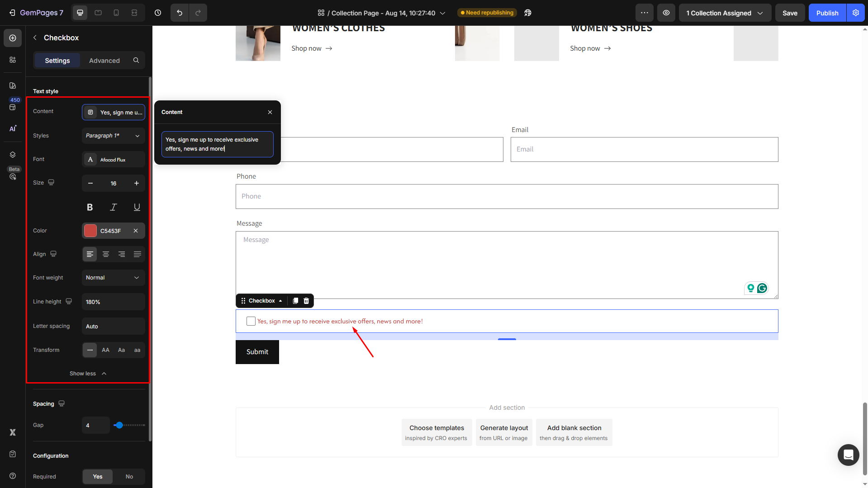Delete the Checkbox element with trash icon
Image resolution: width=868 pixels, height=488 pixels.
[306, 301]
